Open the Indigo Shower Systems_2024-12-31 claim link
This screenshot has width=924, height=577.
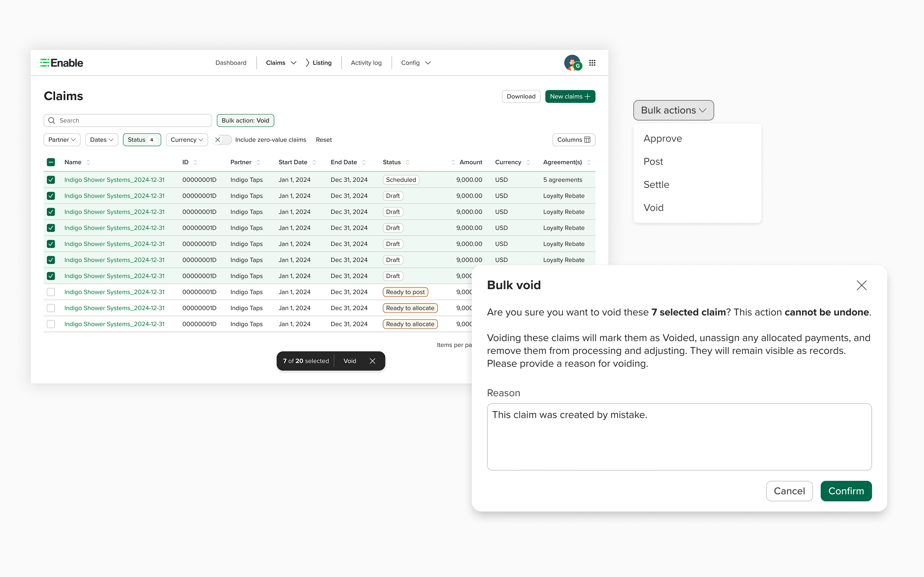(114, 180)
